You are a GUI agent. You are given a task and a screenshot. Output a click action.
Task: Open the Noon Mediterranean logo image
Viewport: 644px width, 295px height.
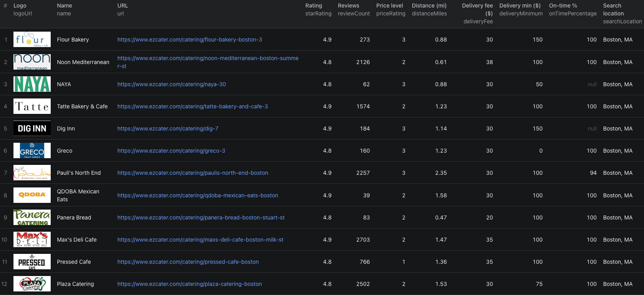pyautogui.click(x=32, y=62)
